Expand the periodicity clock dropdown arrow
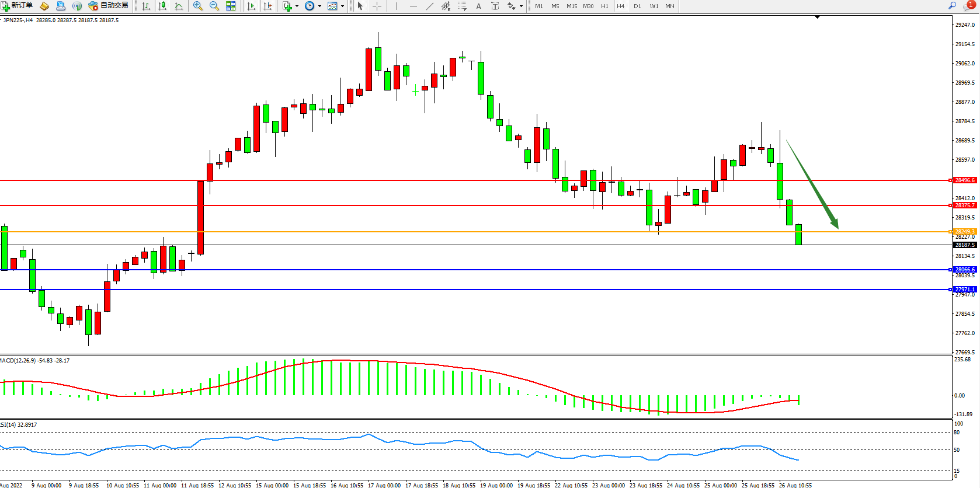This screenshot has height=488, width=980. (319, 6)
